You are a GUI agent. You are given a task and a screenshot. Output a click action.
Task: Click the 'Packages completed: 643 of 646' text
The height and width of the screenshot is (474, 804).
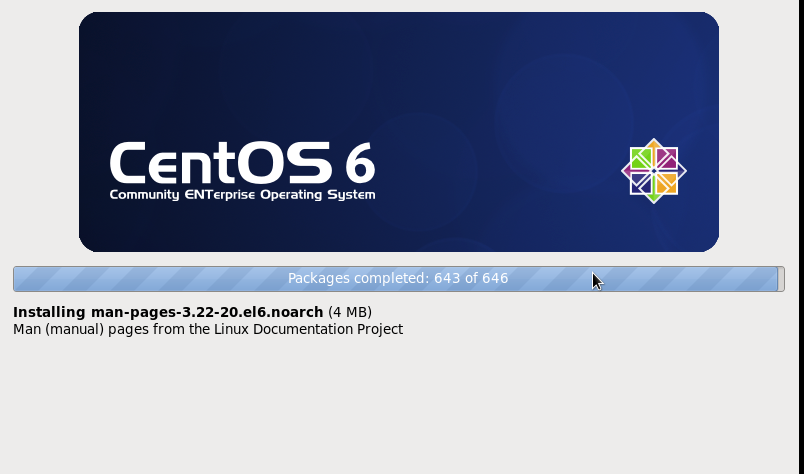coord(398,279)
